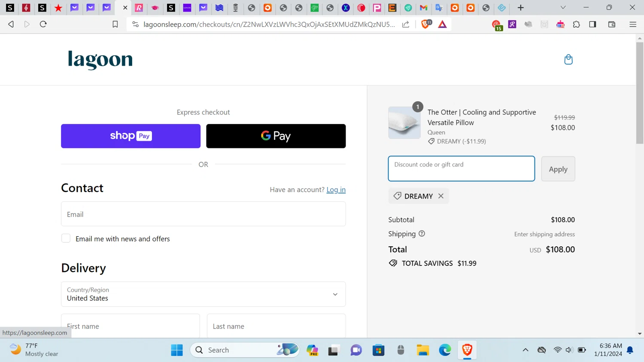The height and width of the screenshot is (362, 644).
Task: Open the Shipping help question icon
Action: (422, 234)
